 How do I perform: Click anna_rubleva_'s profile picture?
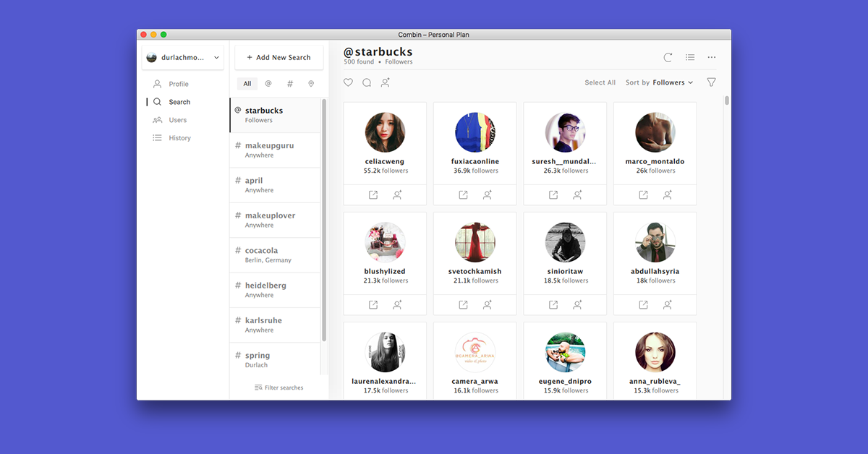point(655,352)
